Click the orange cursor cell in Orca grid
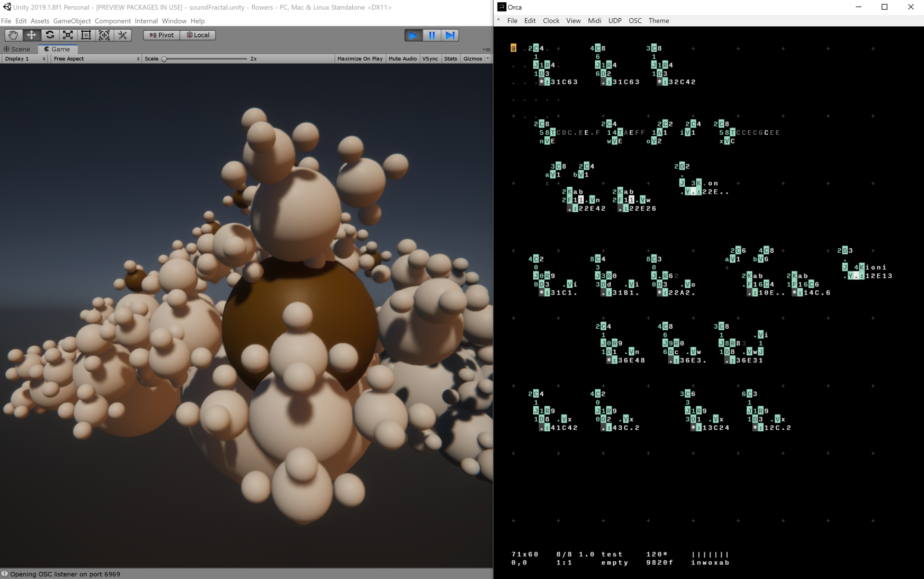This screenshot has height=579, width=924. click(x=513, y=48)
